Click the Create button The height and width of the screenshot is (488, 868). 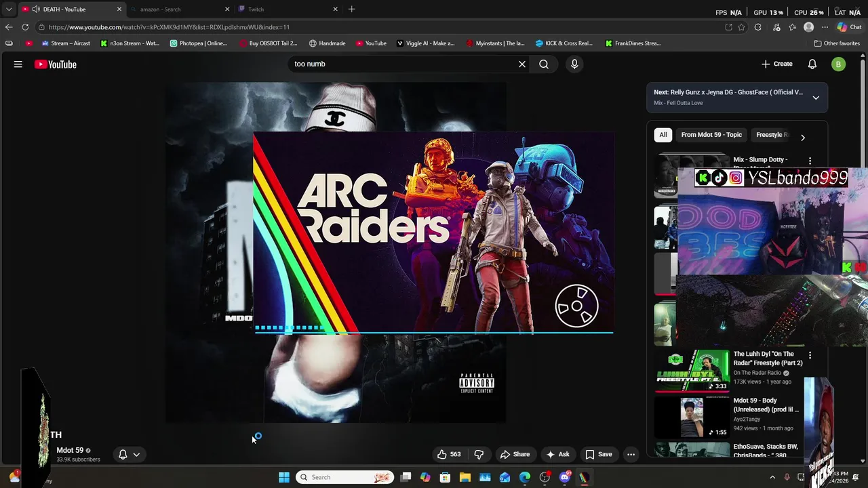[x=777, y=64]
